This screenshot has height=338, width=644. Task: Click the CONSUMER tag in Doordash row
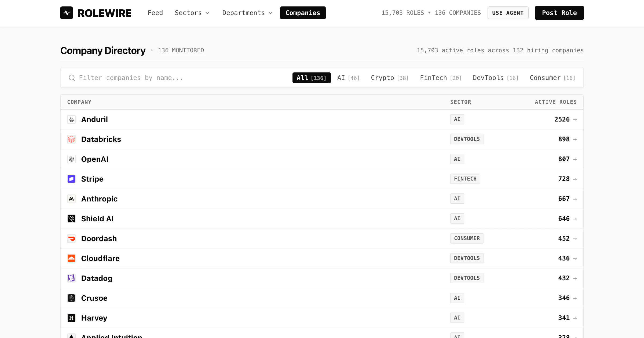[467, 238]
